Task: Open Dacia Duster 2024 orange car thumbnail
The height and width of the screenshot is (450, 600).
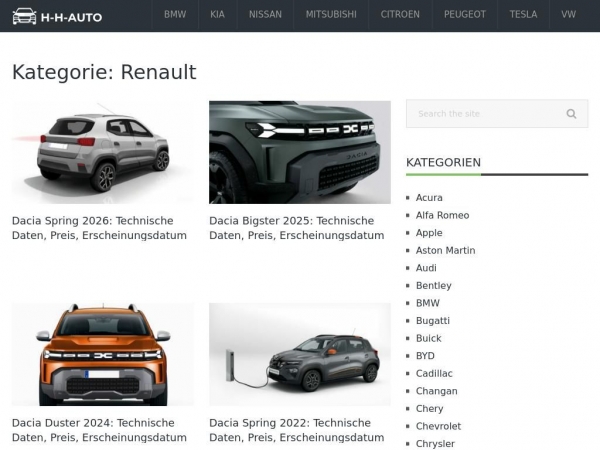Action: click(103, 354)
